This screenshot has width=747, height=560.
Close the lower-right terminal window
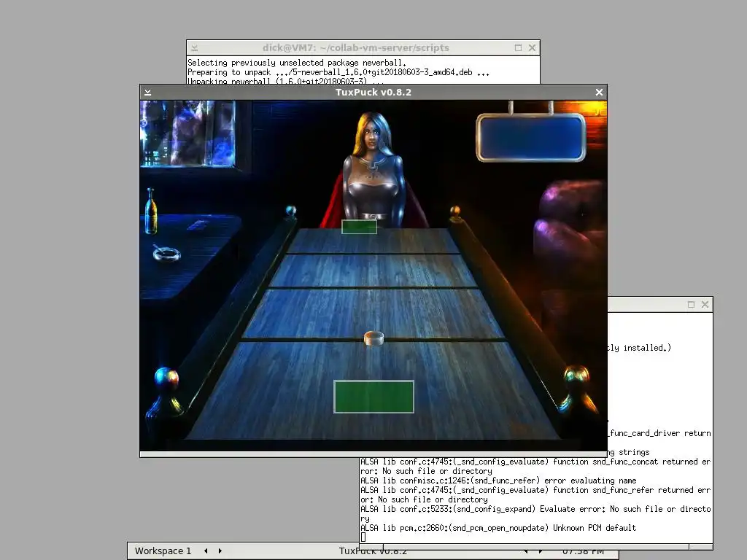(705, 304)
